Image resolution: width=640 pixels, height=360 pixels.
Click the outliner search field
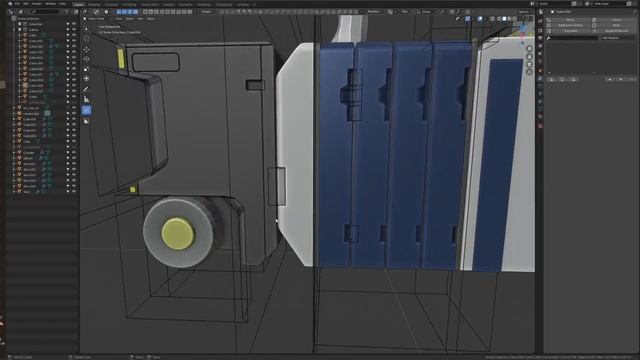(x=45, y=12)
